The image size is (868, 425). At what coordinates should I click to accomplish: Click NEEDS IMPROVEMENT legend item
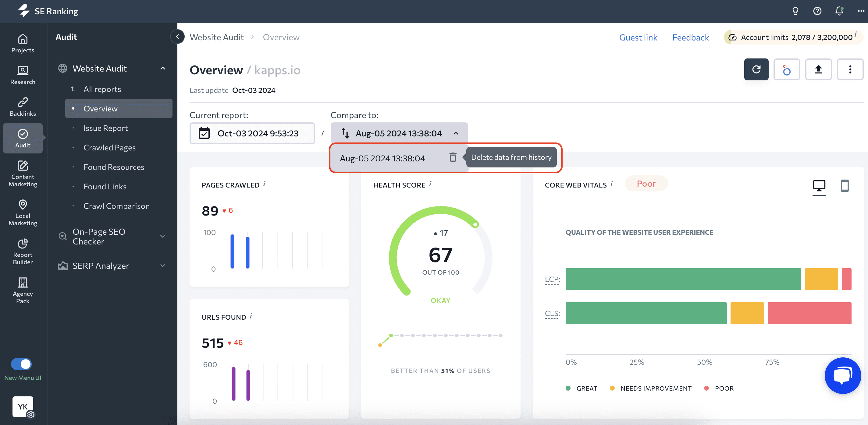(650, 388)
